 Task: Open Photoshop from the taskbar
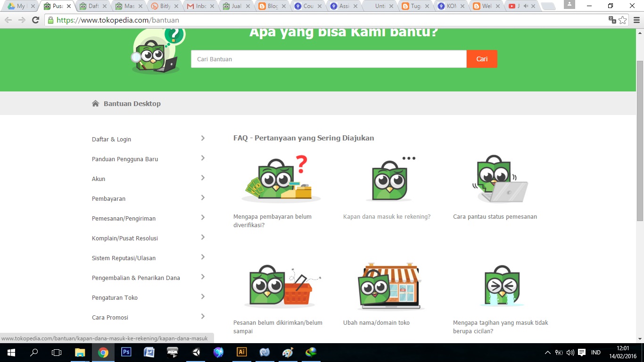click(126, 352)
